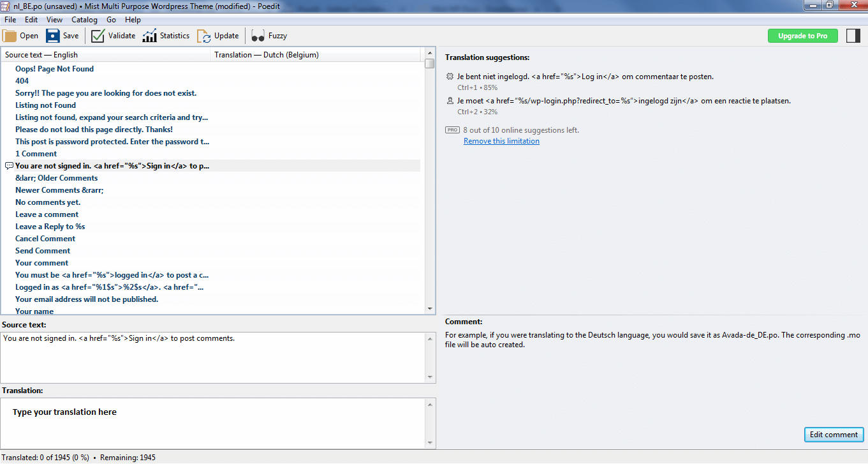This screenshot has width=868, height=464.
Task: Click the comment bubble icon on selected row
Action: tap(9, 166)
